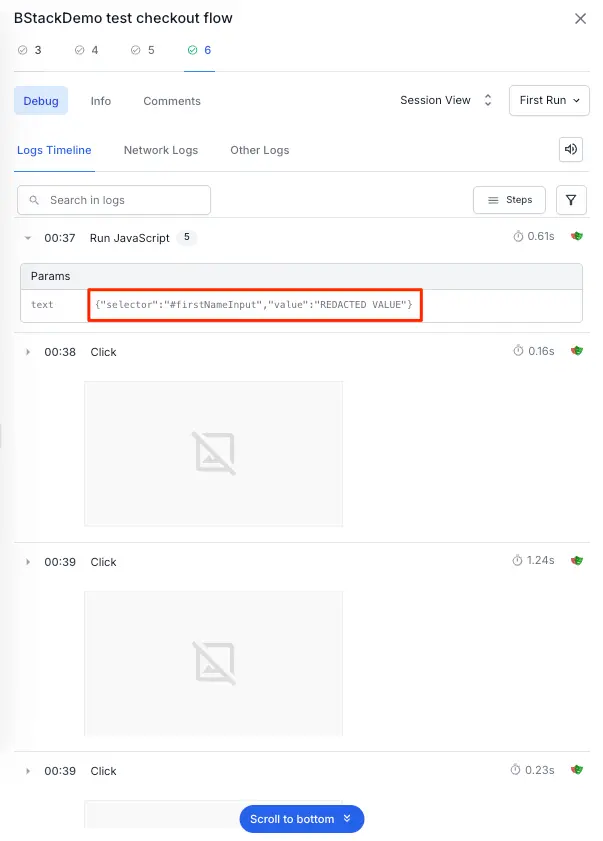Click the mask icon on 0.23s Click row
This screenshot has width=603, height=841.
pos(577,770)
